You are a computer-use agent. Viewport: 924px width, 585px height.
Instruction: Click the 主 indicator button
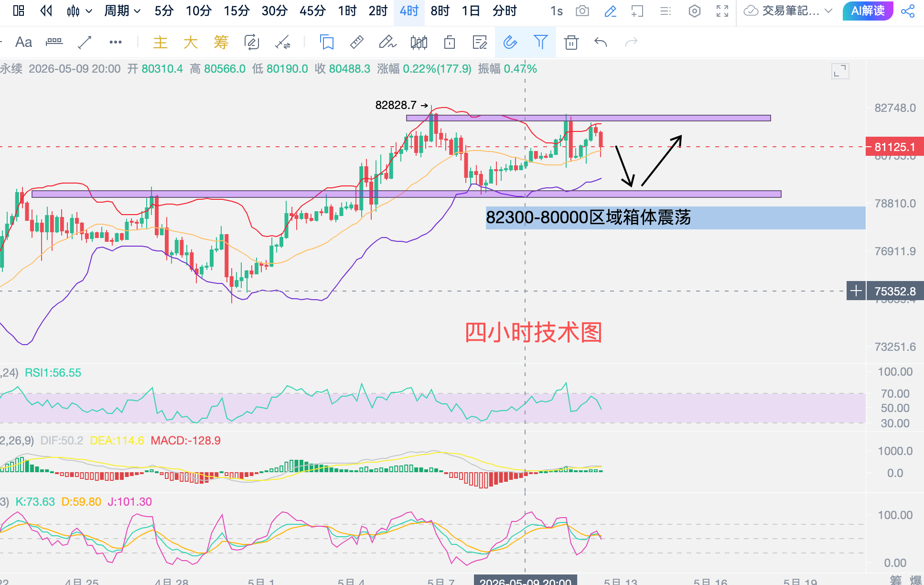(160, 43)
